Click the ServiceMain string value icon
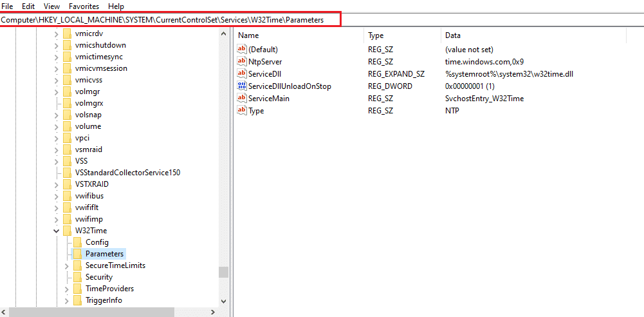 (242, 99)
